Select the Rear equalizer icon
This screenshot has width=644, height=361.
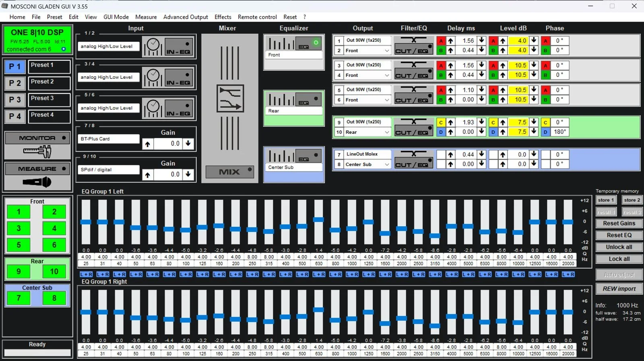click(x=294, y=99)
